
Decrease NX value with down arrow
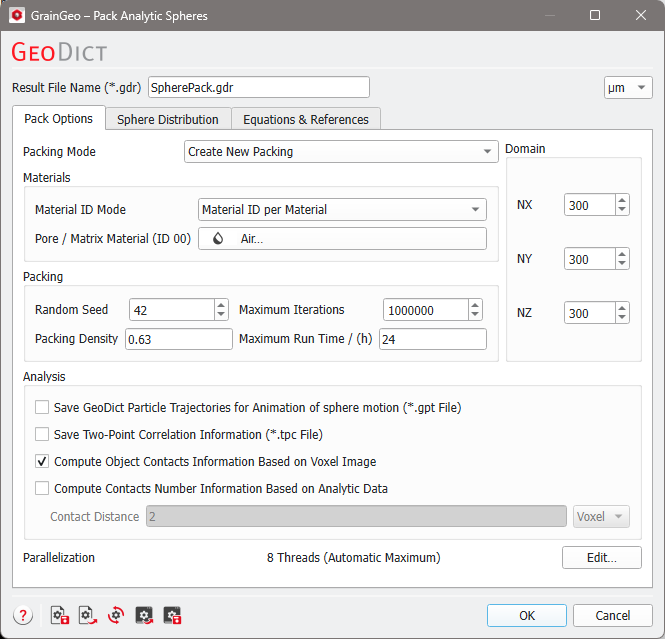pyautogui.click(x=622, y=210)
